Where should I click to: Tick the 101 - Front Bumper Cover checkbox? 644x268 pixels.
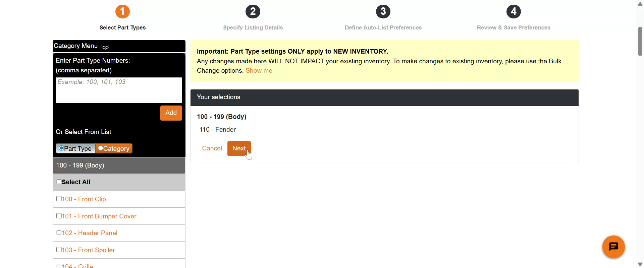click(59, 216)
